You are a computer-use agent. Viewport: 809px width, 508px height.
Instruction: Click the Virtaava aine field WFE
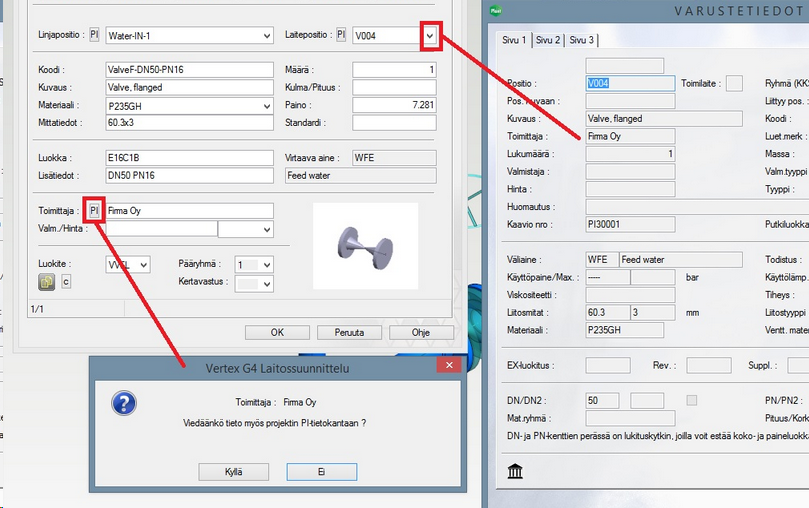394,158
